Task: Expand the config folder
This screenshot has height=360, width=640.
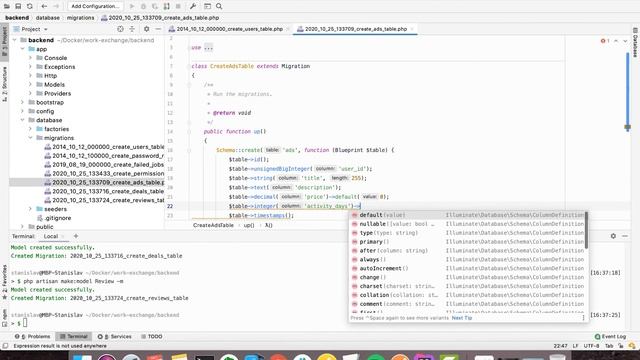Action: [x=23, y=111]
